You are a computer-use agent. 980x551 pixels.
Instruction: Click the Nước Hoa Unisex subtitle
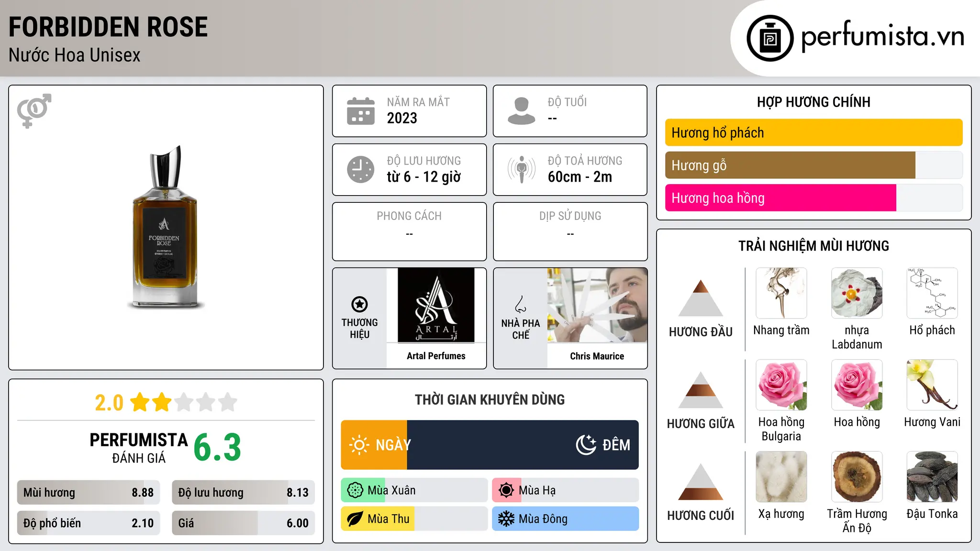(x=75, y=55)
